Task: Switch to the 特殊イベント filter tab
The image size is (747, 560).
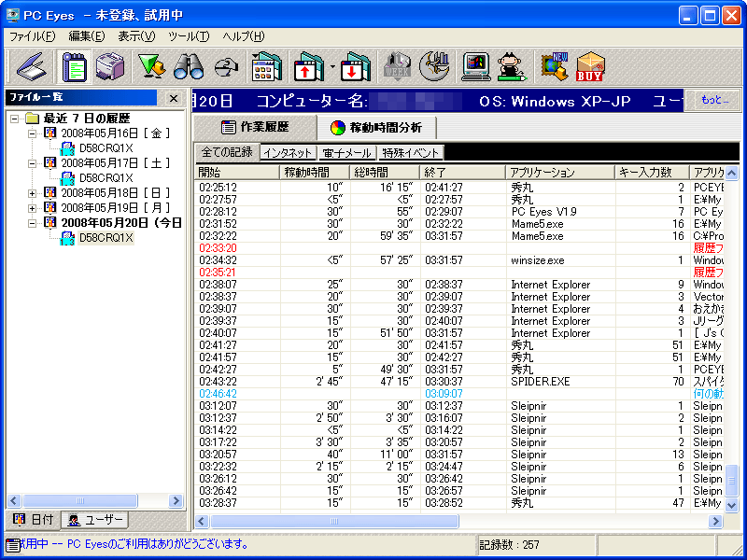Action: click(x=411, y=153)
